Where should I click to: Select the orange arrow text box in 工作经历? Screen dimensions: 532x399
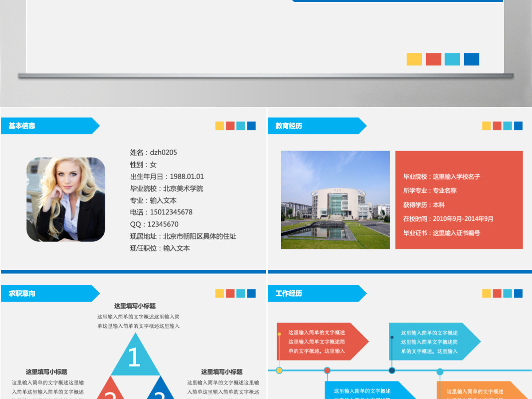[482, 390]
